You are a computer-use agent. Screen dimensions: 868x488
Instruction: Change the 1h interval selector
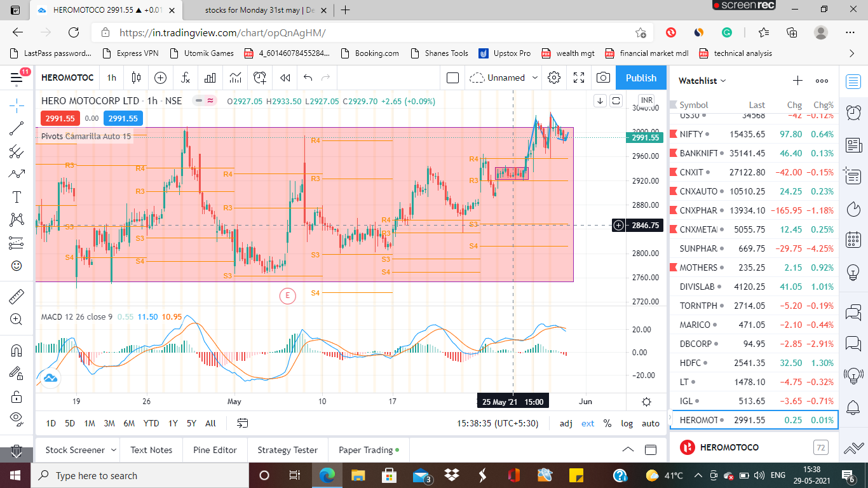tap(112, 78)
